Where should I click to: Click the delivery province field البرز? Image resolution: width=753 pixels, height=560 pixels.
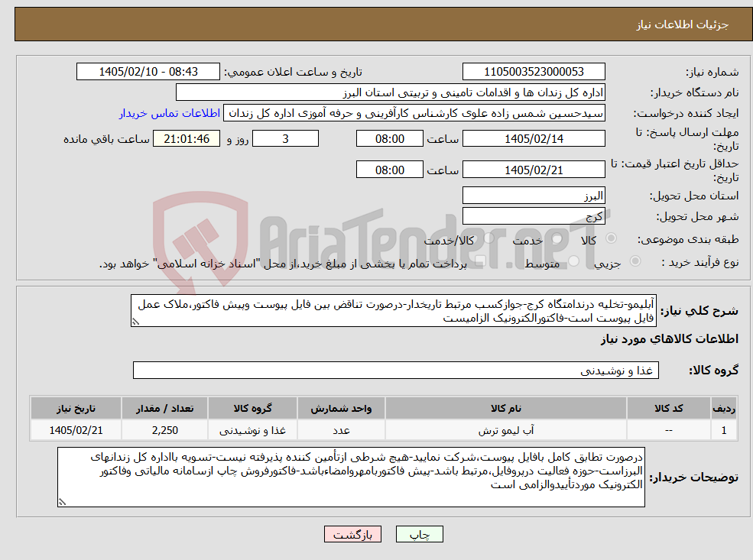click(x=534, y=196)
